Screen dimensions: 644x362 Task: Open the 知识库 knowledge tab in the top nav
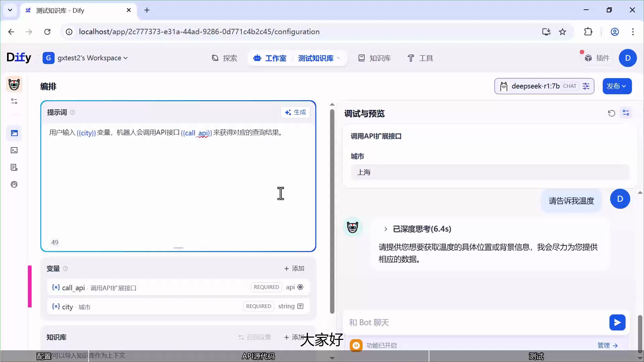click(375, 58)
